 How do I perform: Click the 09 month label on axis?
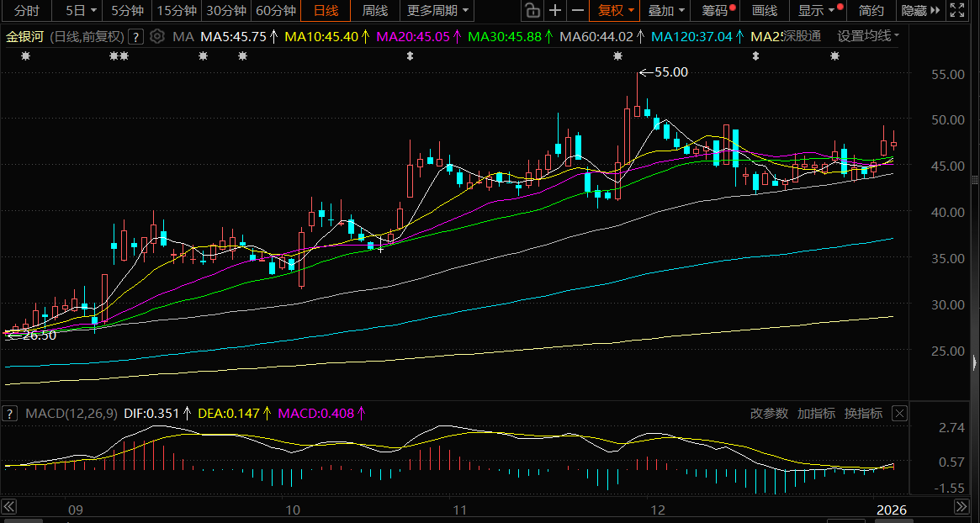75,510
